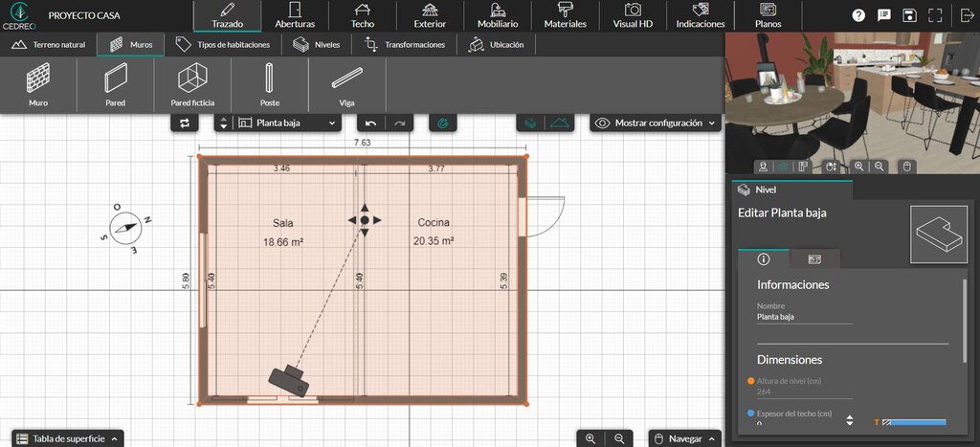Click the Pared ficticia tool
The image size is (980, 447).
click(192, 84)
